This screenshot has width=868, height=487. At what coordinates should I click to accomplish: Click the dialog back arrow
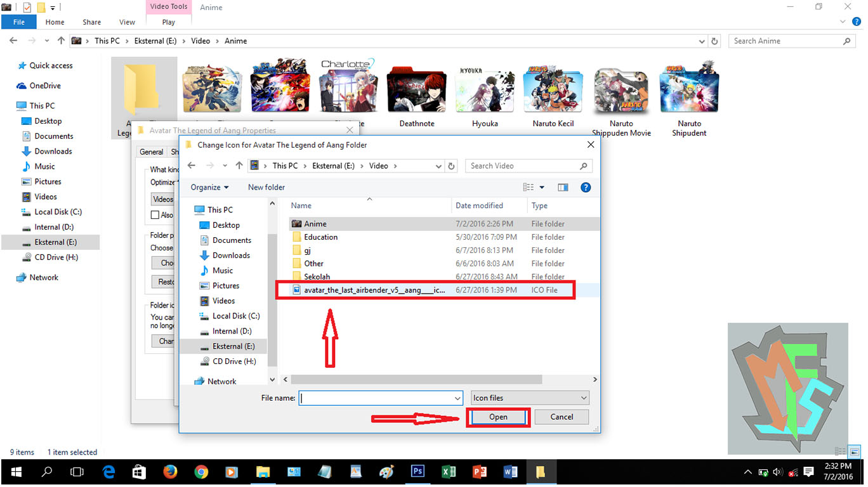[x=192, y=166]
